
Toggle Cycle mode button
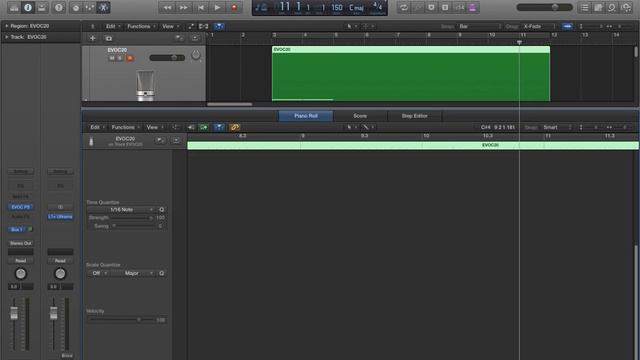pyautogui.click(x=404, y=7)
